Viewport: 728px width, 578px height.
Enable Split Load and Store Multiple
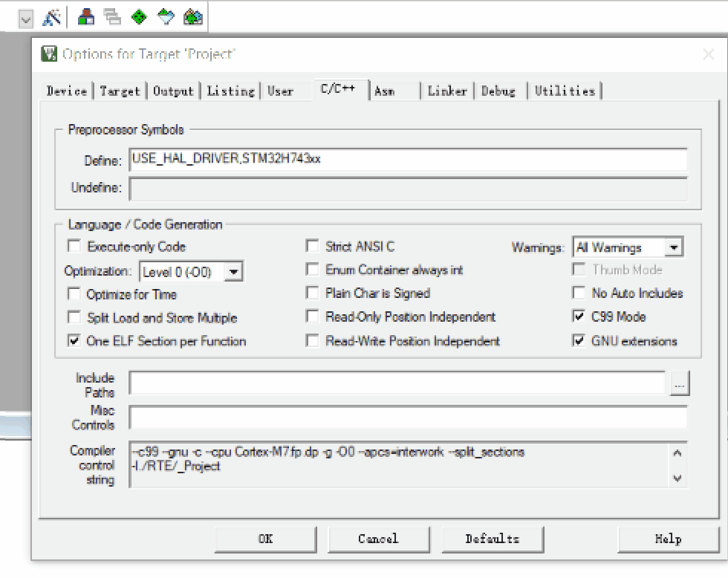[74, 316]
